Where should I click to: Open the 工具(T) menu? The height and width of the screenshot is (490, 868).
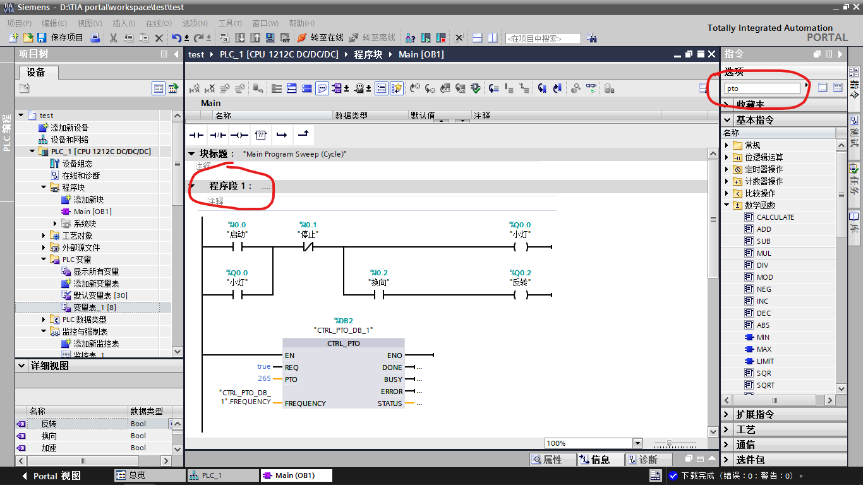click(230, 23)
